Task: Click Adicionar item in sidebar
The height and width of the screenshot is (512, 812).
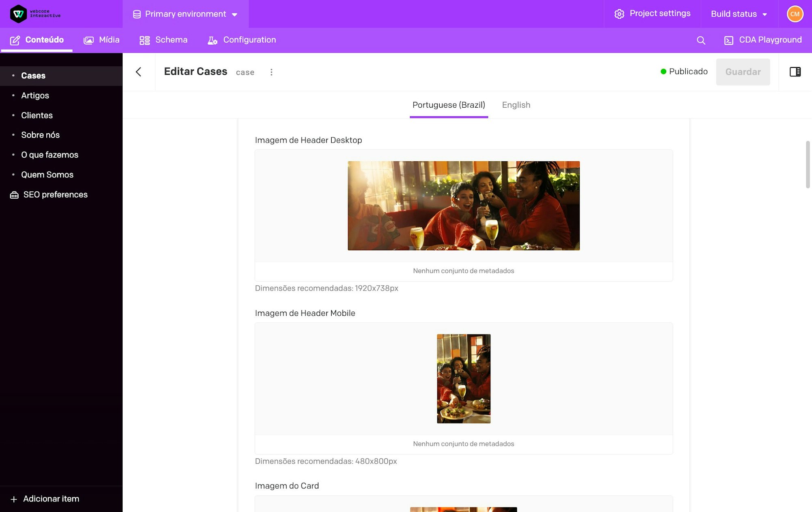Action: tap(45, 499)
